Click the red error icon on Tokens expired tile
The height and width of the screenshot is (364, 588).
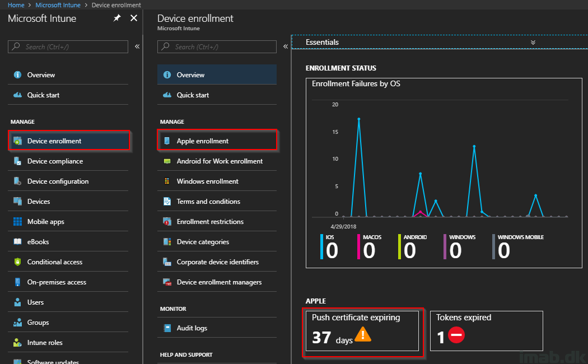pos(456,335)
